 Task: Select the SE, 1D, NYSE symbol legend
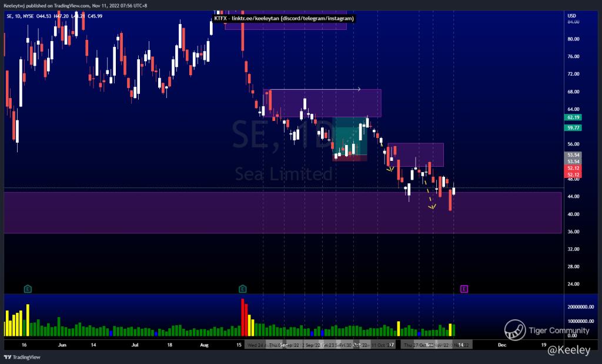20,16
